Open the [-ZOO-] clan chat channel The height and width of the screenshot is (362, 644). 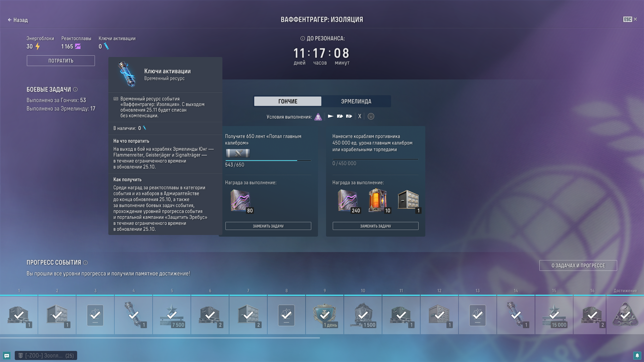[46, 356]
